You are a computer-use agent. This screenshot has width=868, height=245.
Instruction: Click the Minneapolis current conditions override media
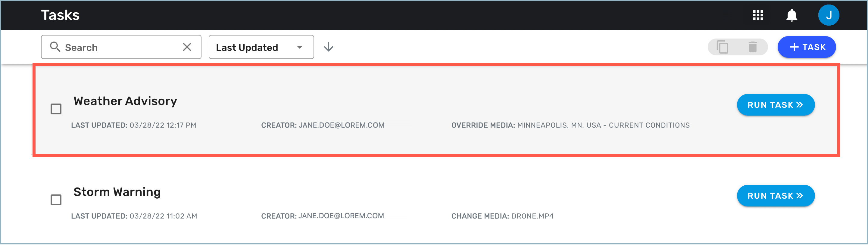pyautogui.click(x=603, y=125)
